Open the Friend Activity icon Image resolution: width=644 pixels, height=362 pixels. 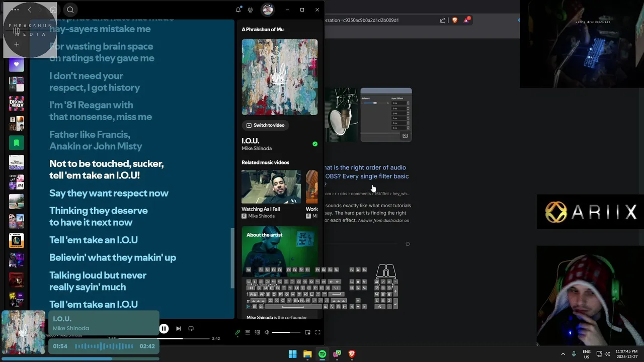[x=250, y=10]
